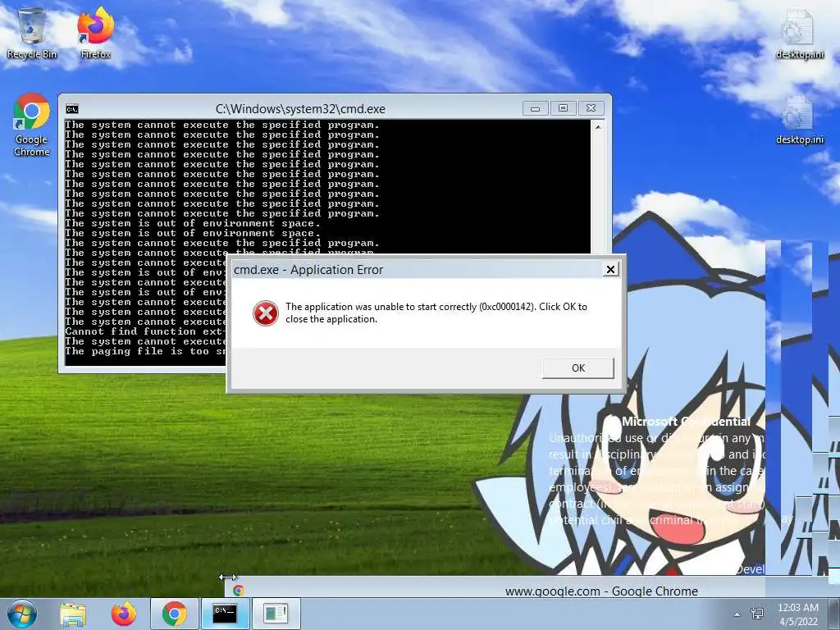Launch Firefox from the taskbar

coord(124,614)
